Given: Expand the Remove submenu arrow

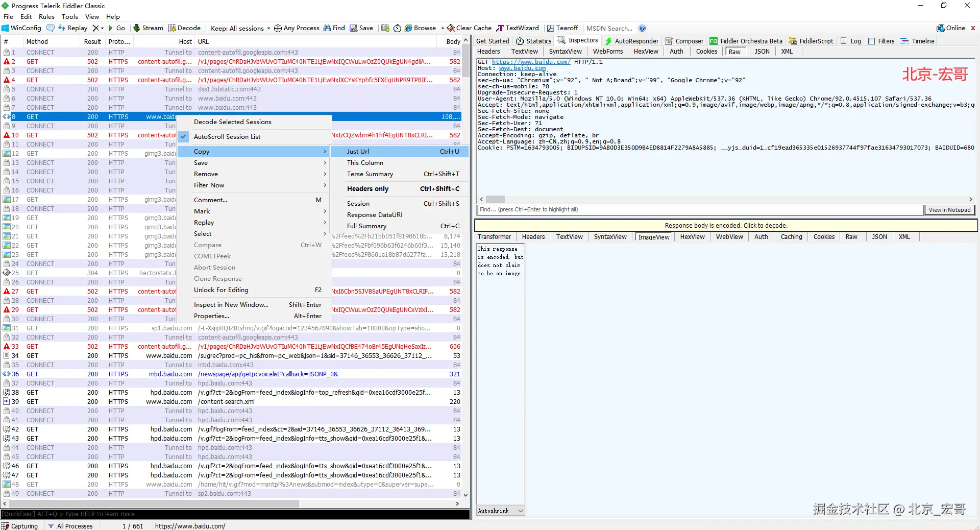Looking at the screenshot, I should pos(325,174).
